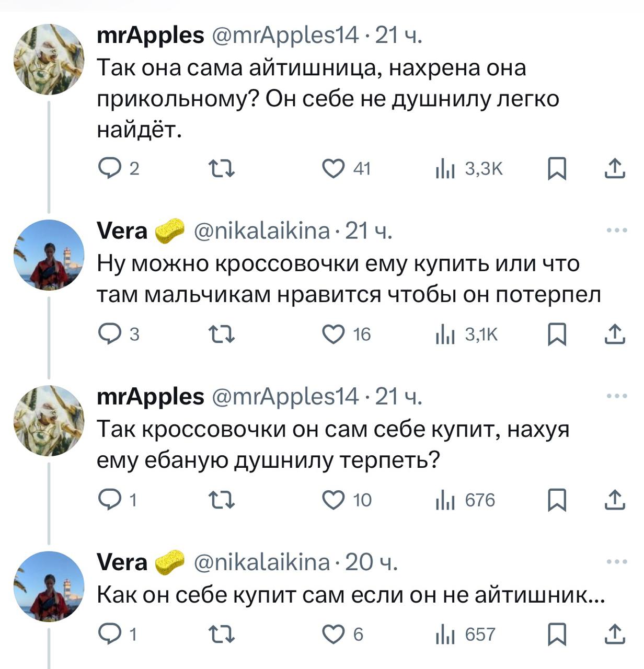
Task: View analytics for tweet with 3,1K views
Action: tap(445, 334)
